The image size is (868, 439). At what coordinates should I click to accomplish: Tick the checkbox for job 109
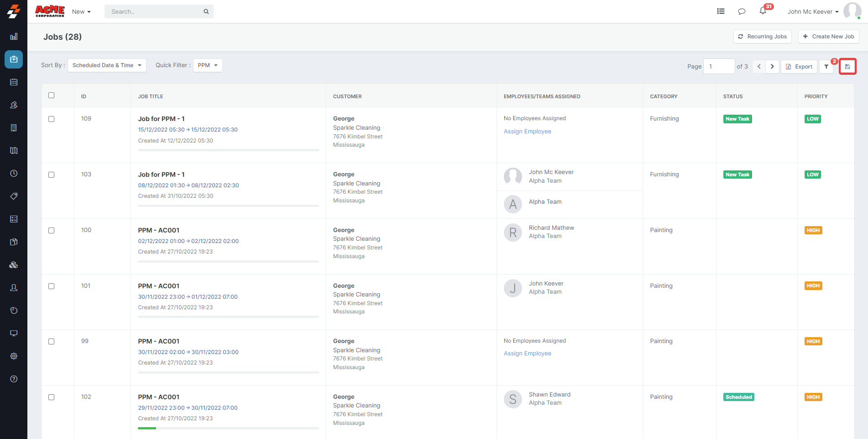point(52,119)
